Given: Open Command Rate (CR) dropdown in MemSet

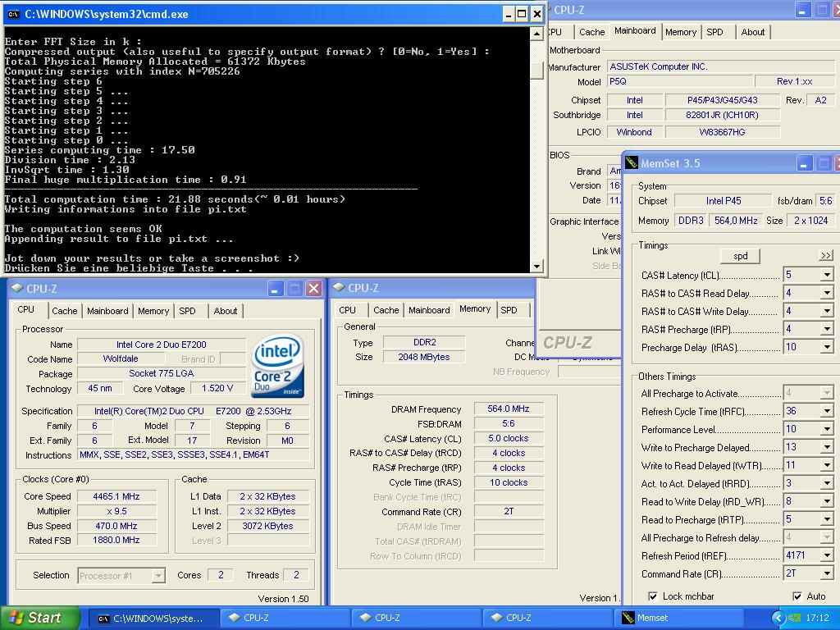Looking at the screenshot, I should tap(827, 573).
